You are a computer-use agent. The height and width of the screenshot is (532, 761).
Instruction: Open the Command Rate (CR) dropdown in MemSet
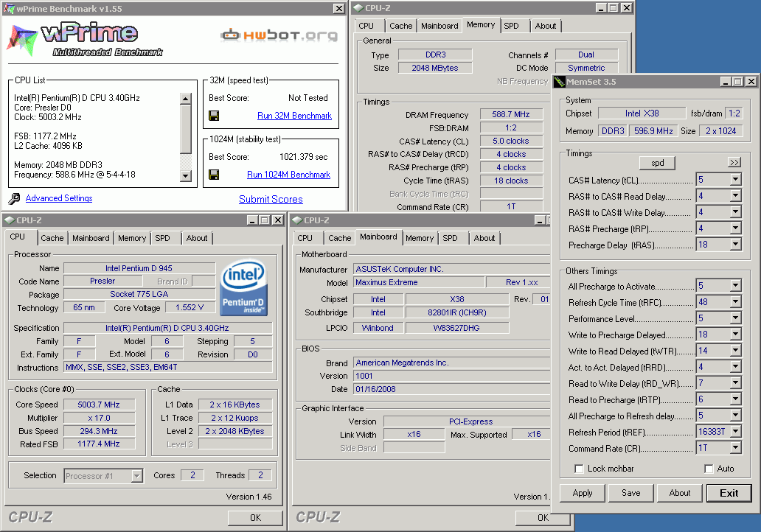coord(736,447)
